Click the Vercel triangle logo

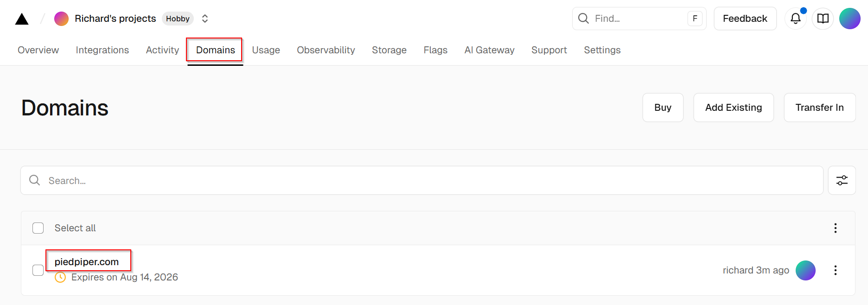tap(22, 19)
